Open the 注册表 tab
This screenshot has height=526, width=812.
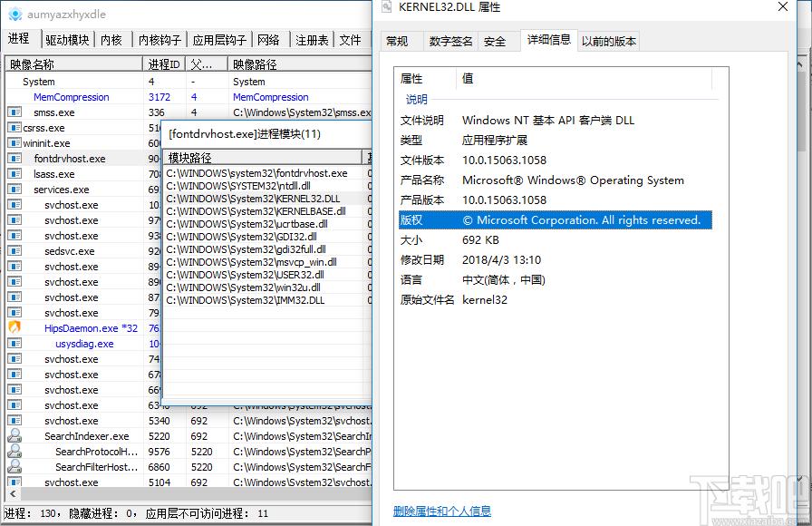[312, 40]
